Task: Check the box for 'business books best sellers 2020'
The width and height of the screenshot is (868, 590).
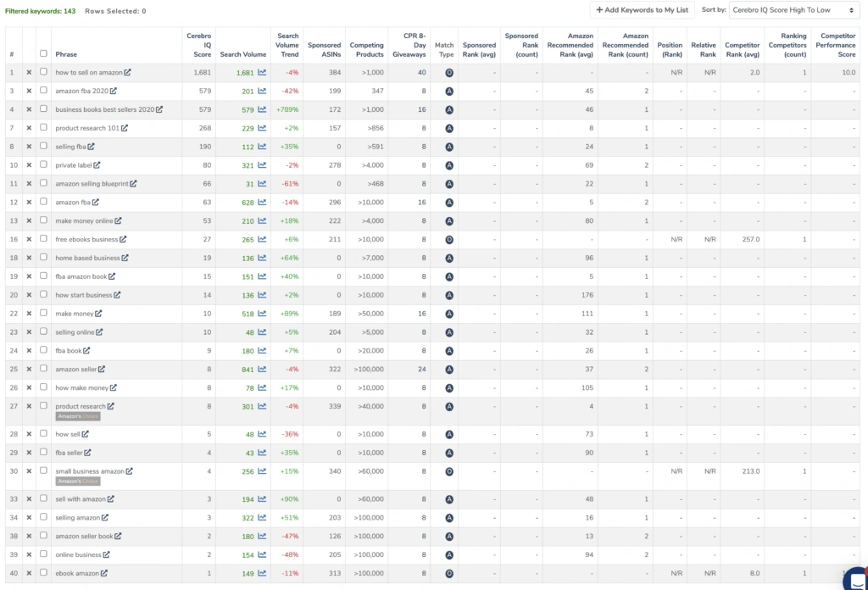Action: [43, 109]
